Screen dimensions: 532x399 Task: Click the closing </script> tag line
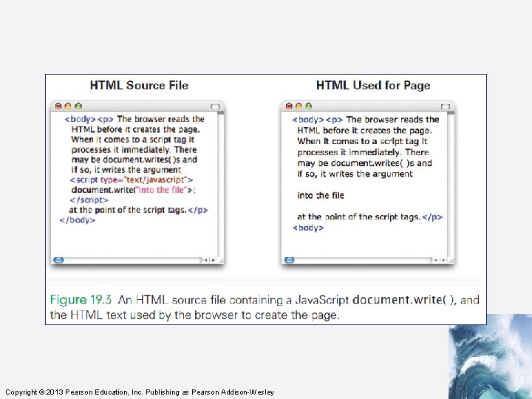89,199
